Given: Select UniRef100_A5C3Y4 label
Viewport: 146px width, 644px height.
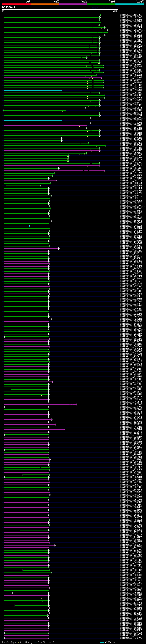Looking at the screenshot, I should click(x=131, y=42).
